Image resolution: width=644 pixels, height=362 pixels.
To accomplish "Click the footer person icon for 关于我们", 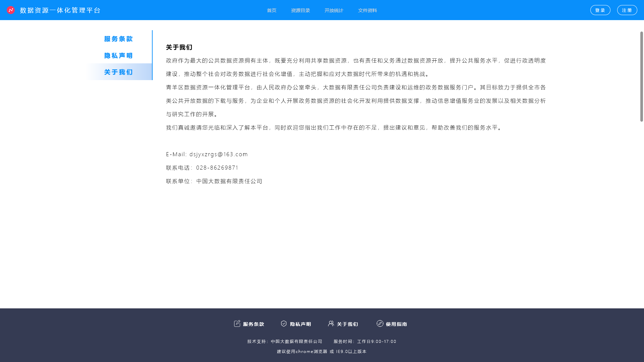I will (331, 323).
